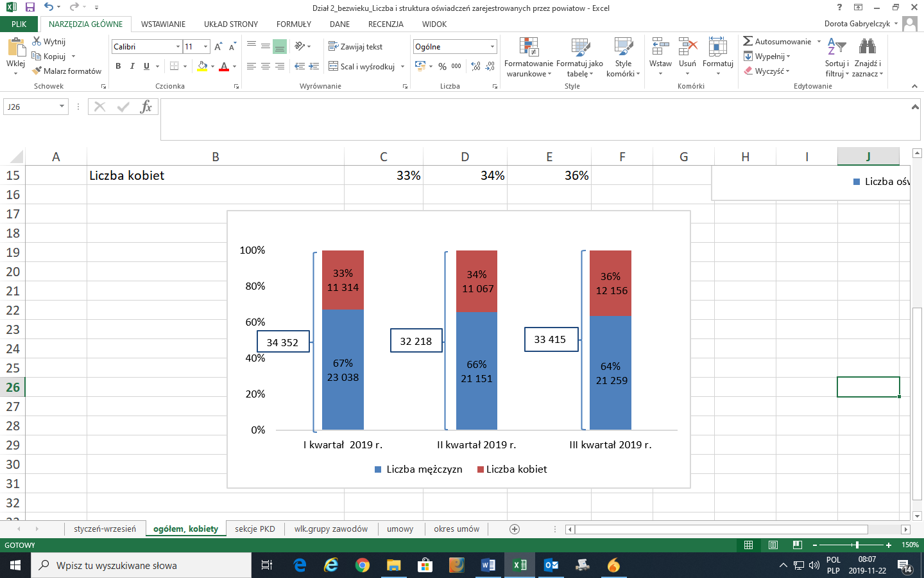
Task: Increase decimal places icon
Action: pos(475,66)
